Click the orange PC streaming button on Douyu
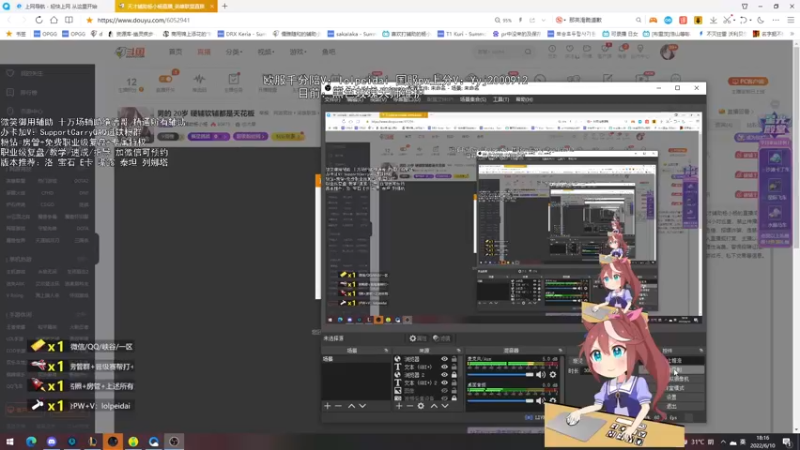 [748, 81]
